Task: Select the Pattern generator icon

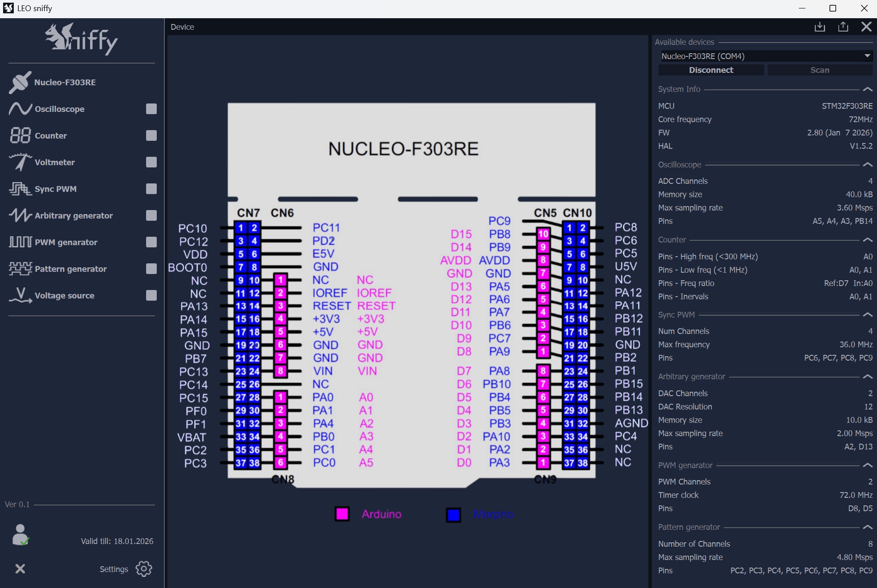Action: 20,269
